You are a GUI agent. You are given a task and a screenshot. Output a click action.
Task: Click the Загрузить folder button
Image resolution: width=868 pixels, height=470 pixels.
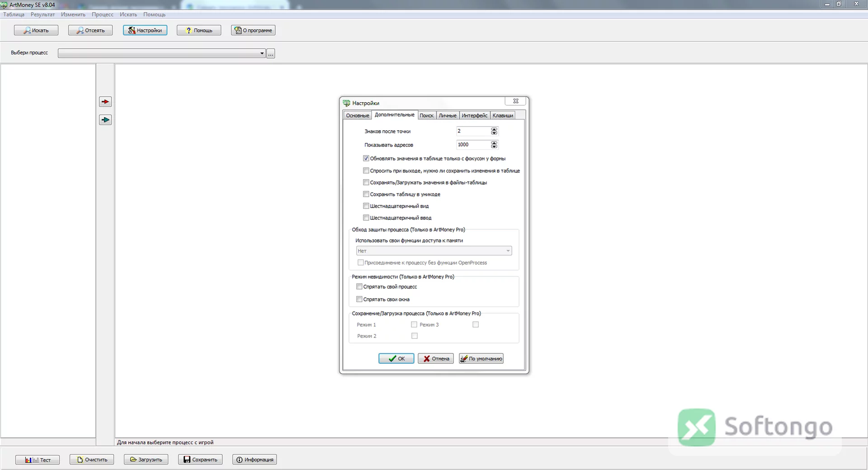point(146,460)
